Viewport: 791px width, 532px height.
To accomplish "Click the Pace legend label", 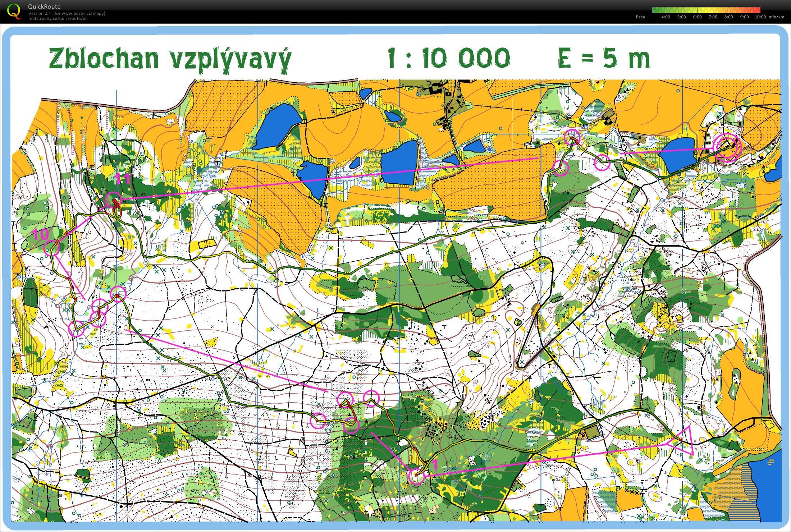I will 640,17.
